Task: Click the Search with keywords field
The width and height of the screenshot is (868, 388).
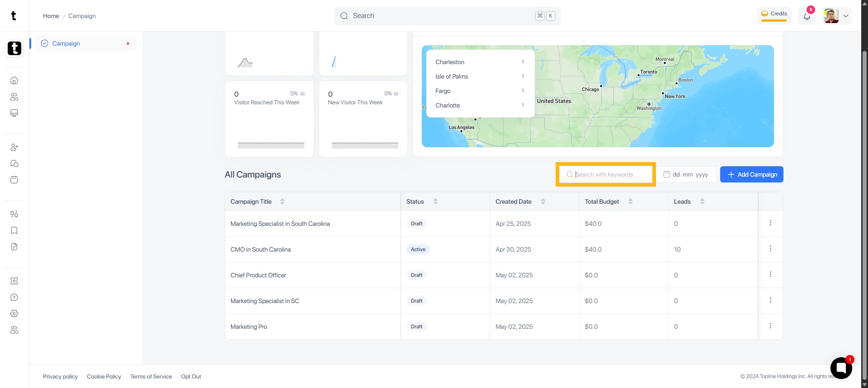Action: (606, 174)
